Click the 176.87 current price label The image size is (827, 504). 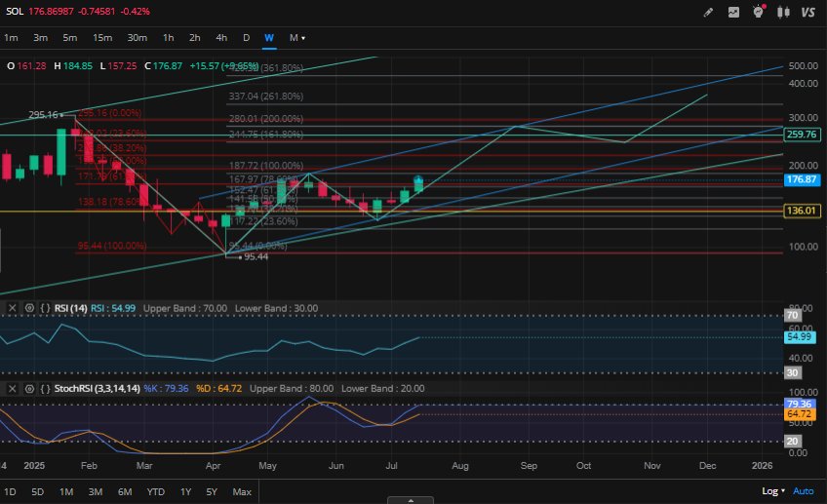(x=802, y=179)
